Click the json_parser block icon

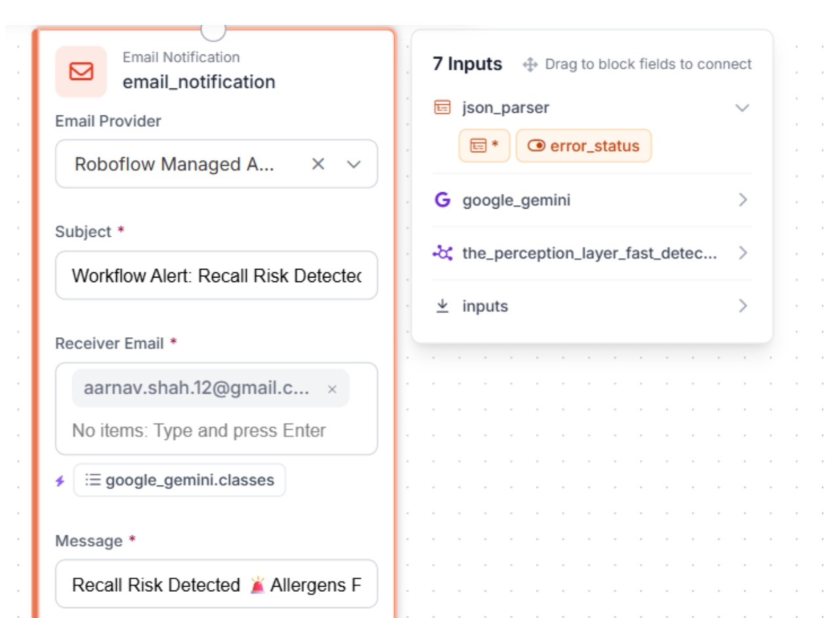tap(442, 108)
